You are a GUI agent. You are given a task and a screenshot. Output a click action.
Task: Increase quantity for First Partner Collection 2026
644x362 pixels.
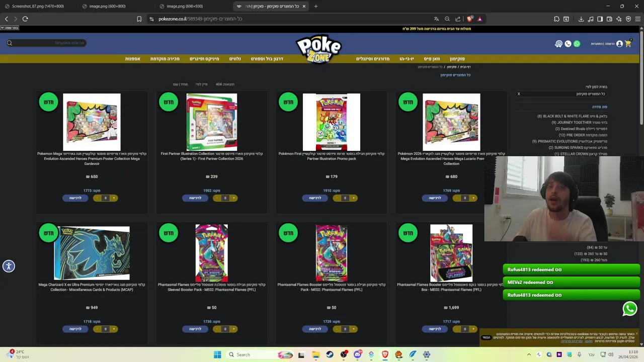[x=234, y=198]
